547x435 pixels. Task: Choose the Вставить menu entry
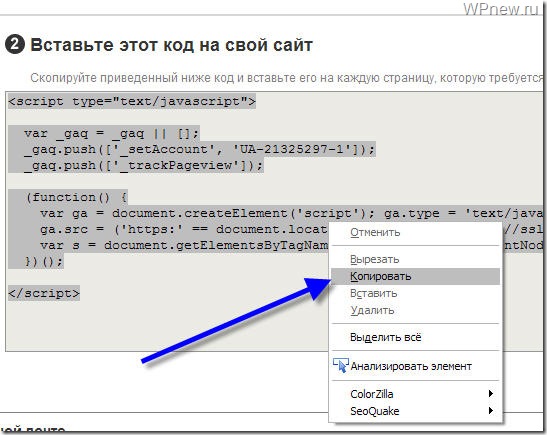(x=415, y=293)
